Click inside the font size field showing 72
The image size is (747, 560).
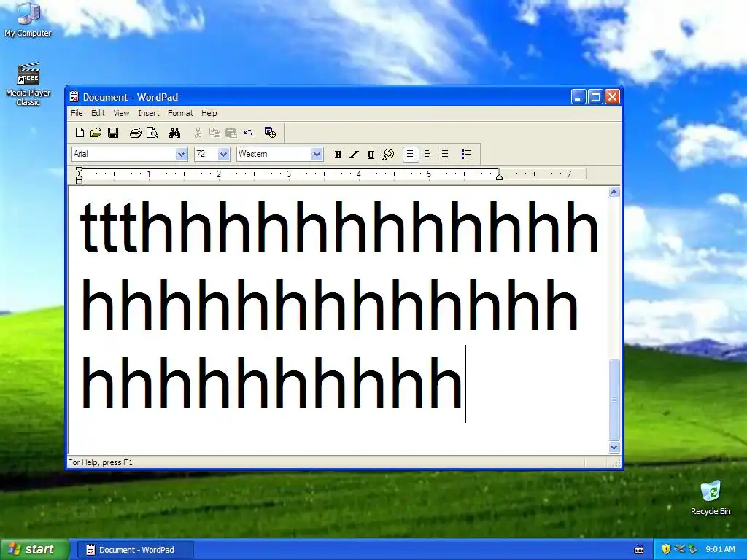pos(206,155)
